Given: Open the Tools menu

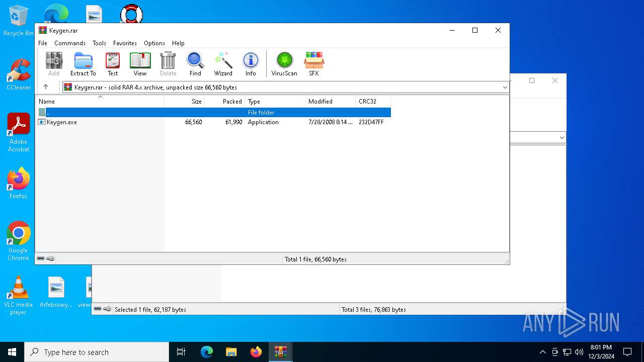Looking at the screenshot, I should point(99,43).
